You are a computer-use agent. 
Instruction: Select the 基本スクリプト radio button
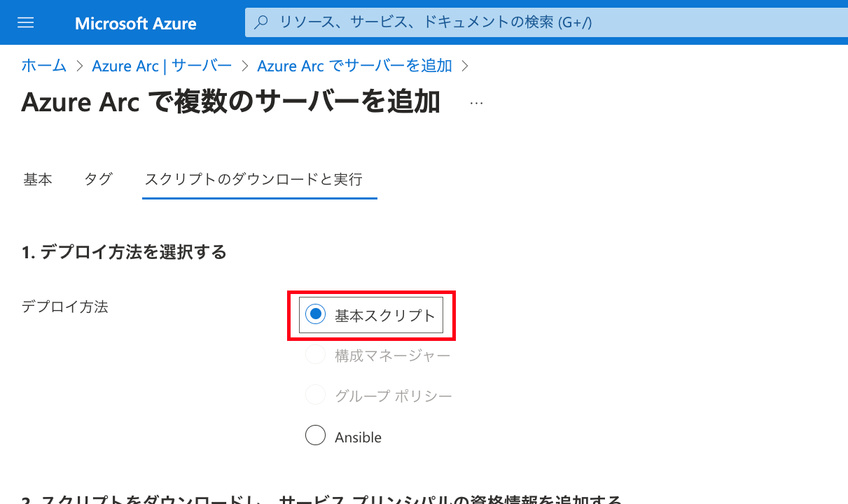pyautogui.click(x=316, y=315)
